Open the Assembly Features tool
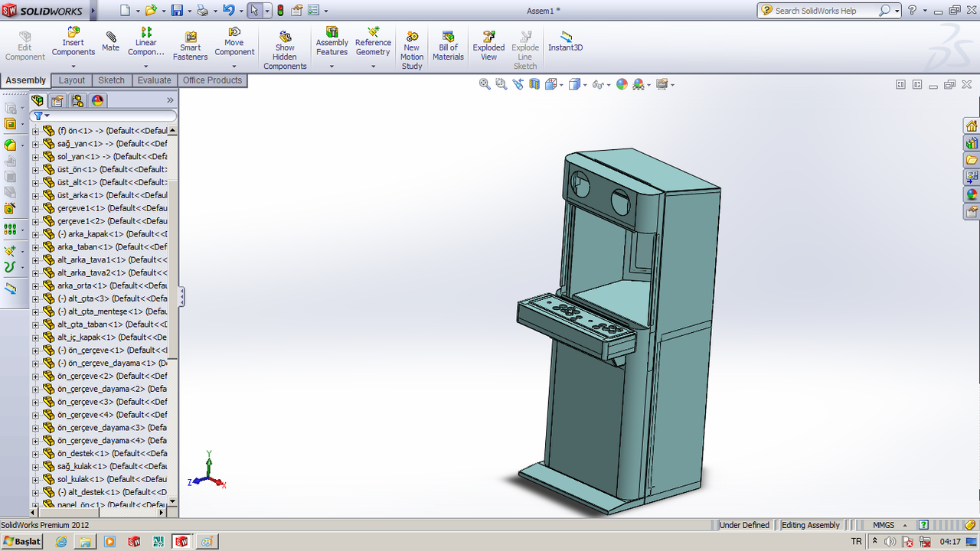Viewport: 980px width, 551px height. tap(332, 42)
